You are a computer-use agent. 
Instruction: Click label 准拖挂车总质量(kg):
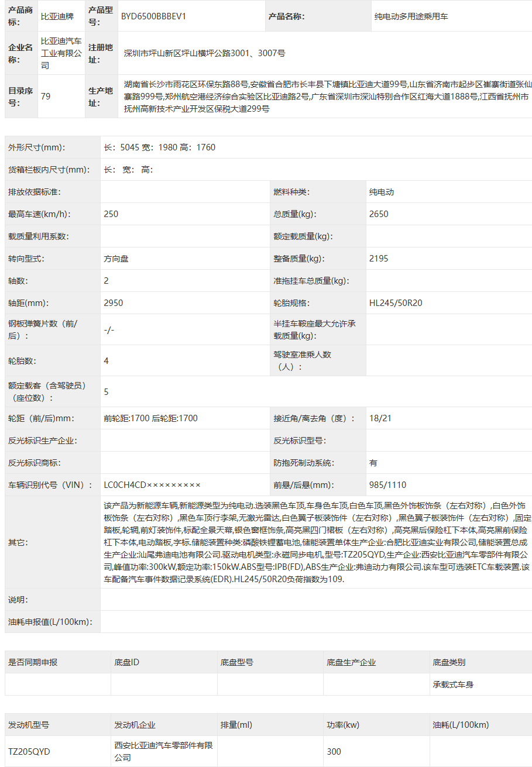click(x=311, y=281)
